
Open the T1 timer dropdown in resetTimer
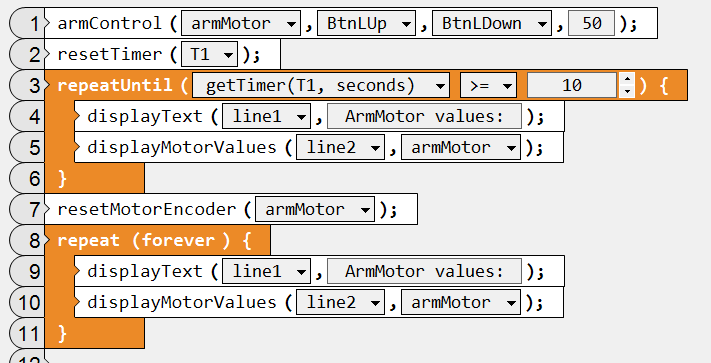pyautogui.click(x=209, y=54)
